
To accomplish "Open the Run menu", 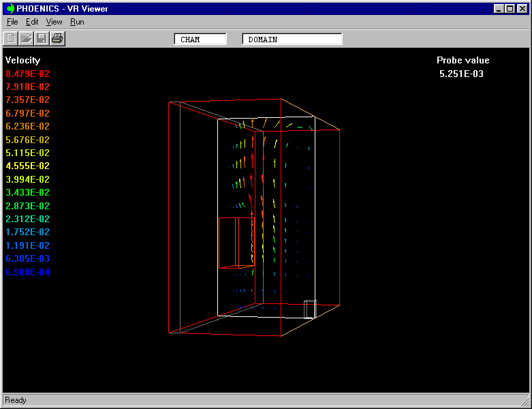I will point(77,22).
